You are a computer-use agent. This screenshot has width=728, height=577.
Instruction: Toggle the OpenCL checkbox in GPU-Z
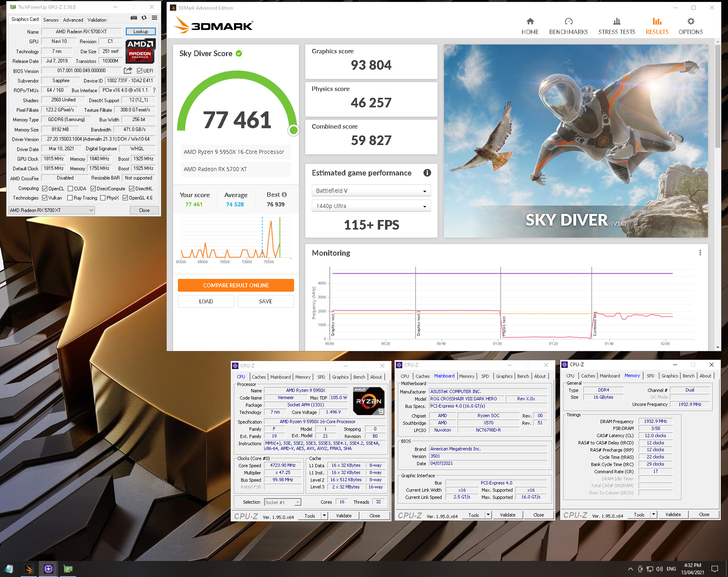click(x=45, y=188)
